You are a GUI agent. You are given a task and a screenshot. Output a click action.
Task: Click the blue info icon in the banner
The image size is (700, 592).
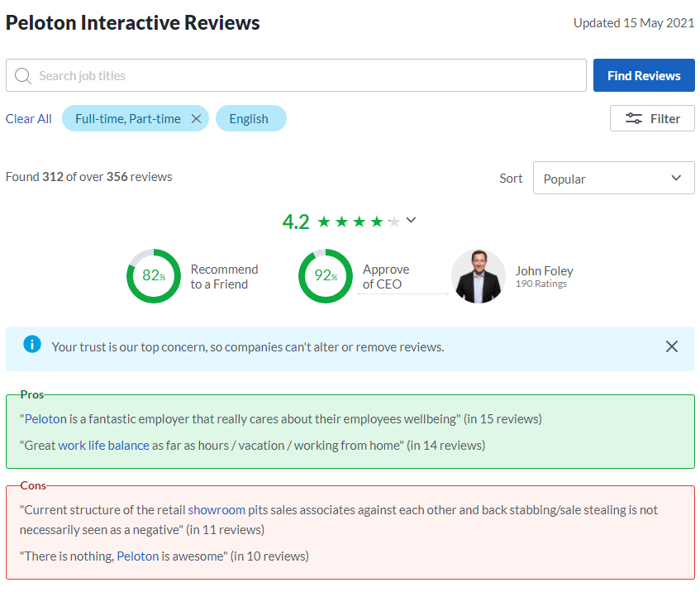[32, 345]
